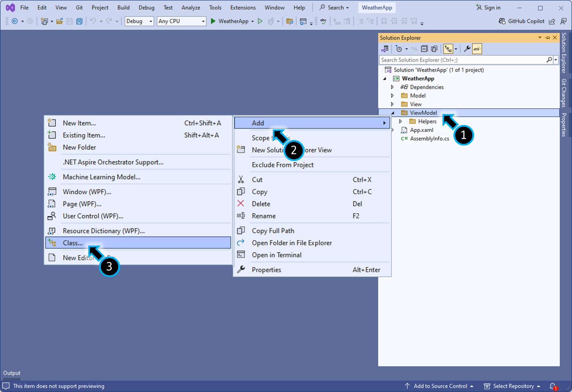Image resolution: width=572 pixels, height=392 pixels.
Task: Click the browser window icon in toolbar
Action: [303, 21]
